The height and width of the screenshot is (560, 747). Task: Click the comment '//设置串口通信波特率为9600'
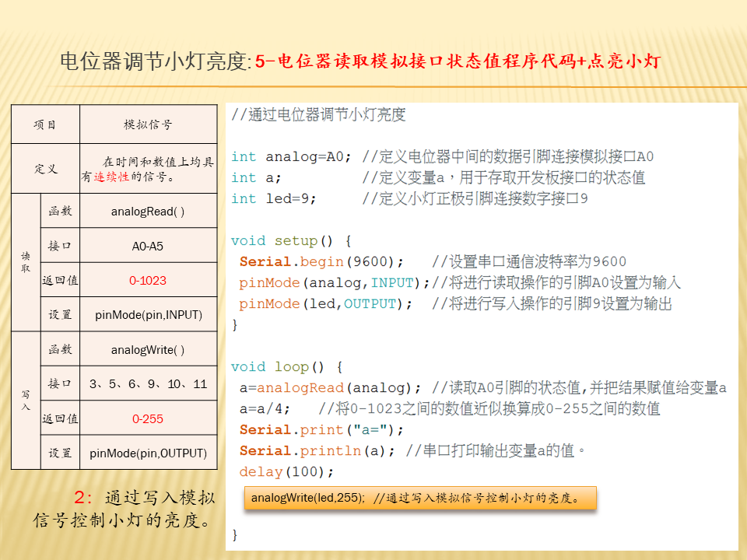click(529, 261)
